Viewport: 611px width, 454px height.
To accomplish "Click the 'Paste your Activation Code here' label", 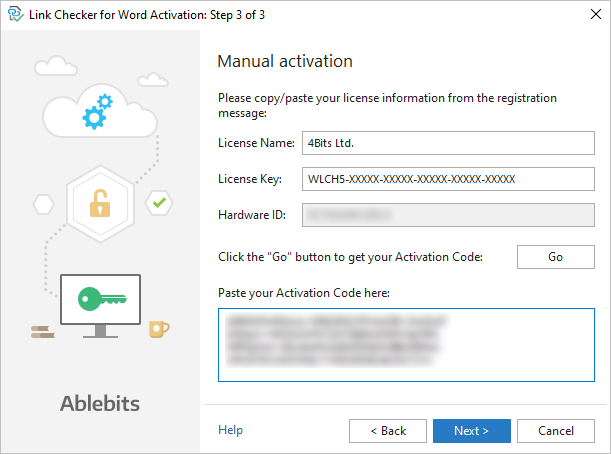I will 304,293.
